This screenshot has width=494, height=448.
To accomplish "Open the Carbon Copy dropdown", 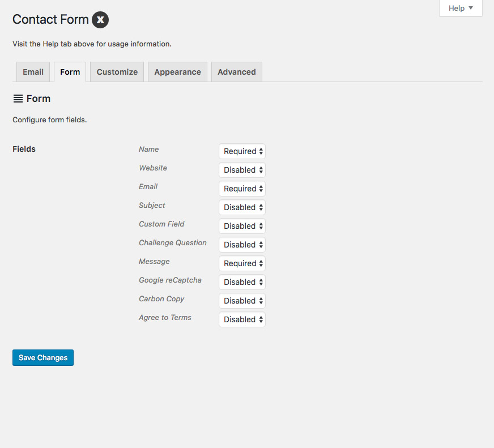I will [x=242, y=301].
